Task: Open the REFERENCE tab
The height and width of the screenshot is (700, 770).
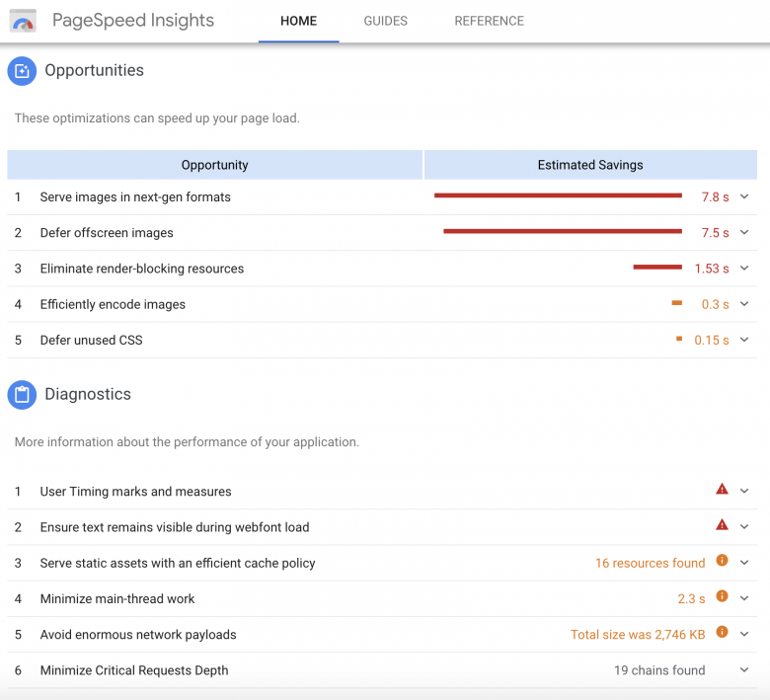Action: pyautogui.click(x=489, y=21)
